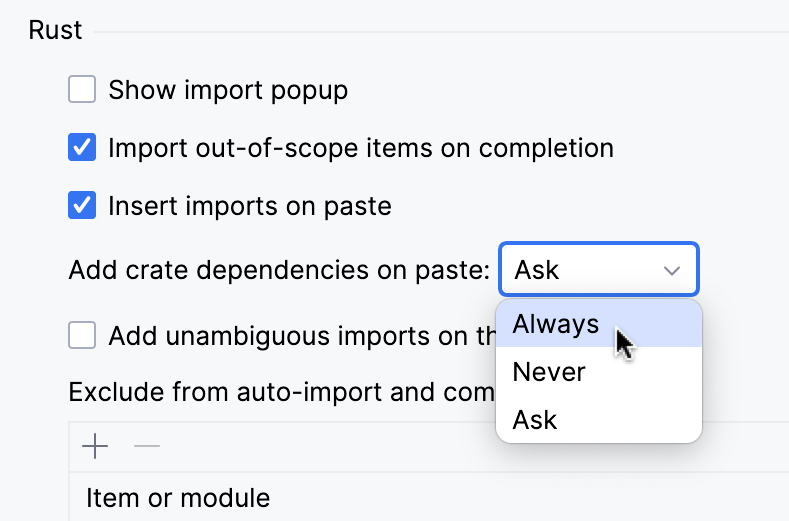
Task: Click the minus icon to remove exclusion
Action: [x=147, y=446]
